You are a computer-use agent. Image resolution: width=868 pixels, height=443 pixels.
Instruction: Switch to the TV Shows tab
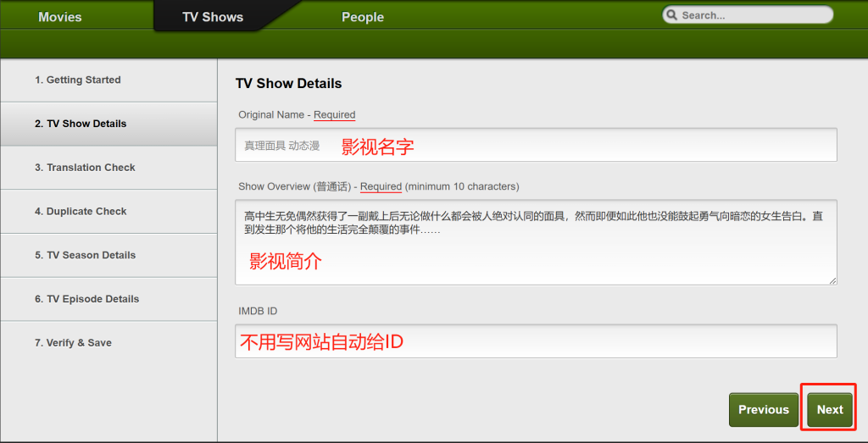coord(213,17)
